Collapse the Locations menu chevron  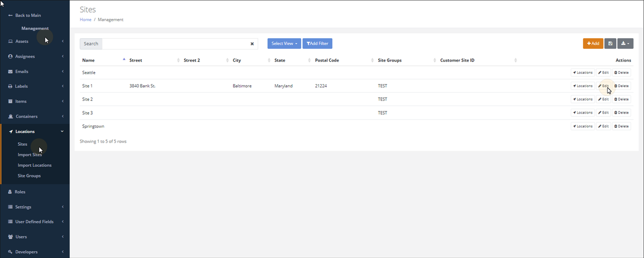[63, 132]
